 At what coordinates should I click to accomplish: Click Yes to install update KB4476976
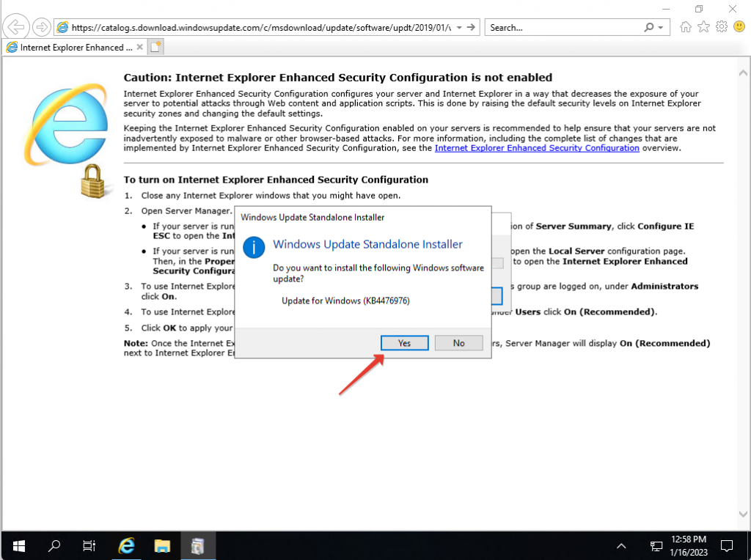(404, 342)
